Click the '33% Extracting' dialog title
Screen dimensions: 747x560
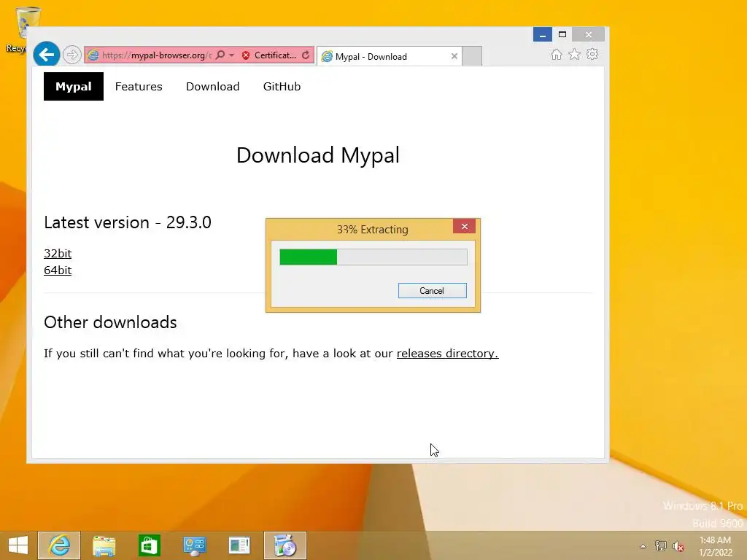(x=373, y=230)
